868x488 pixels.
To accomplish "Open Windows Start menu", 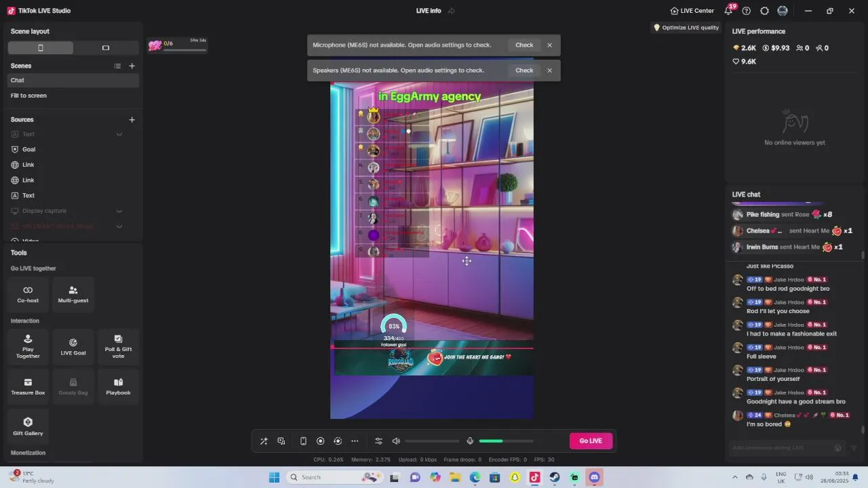I will point(274,478).
